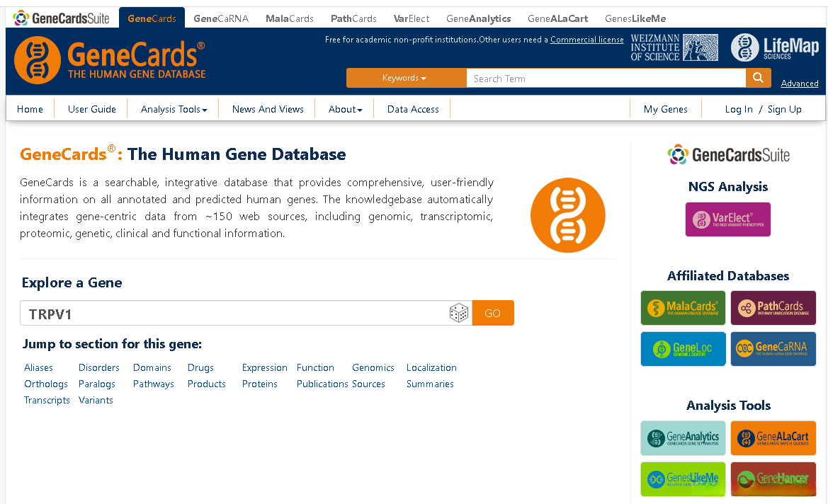828x504 pixels.
Task: Switch to the VarElect suite tab
Action: [x=412, y=18]
